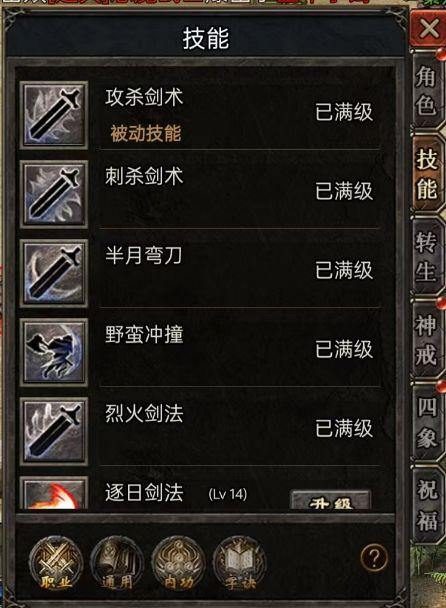Viewport: 446px width, 608px height.
Task: Open the 内功 inner power category
Action: coord(178,563)
